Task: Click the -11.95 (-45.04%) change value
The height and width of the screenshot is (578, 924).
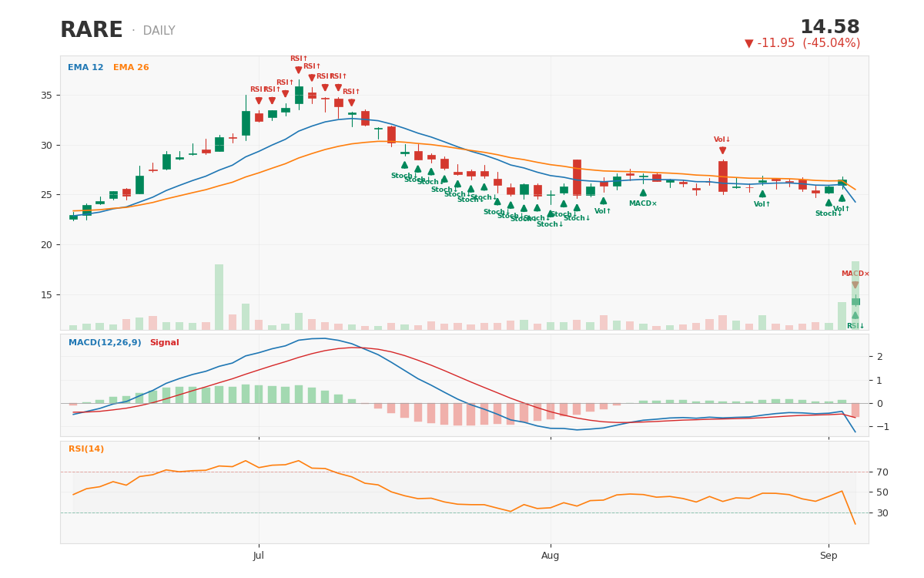Action: pos(808,43)
